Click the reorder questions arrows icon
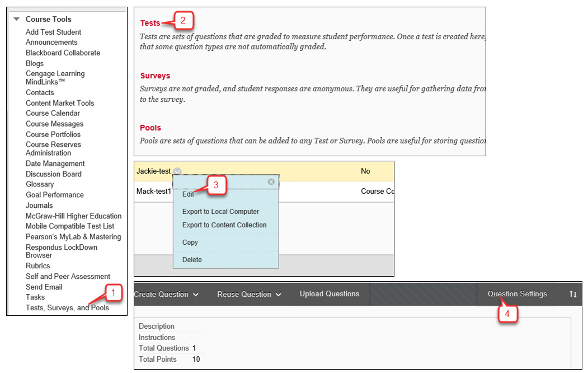The width and height of the screenshot is (588, 373). click(x=573, y=294)
